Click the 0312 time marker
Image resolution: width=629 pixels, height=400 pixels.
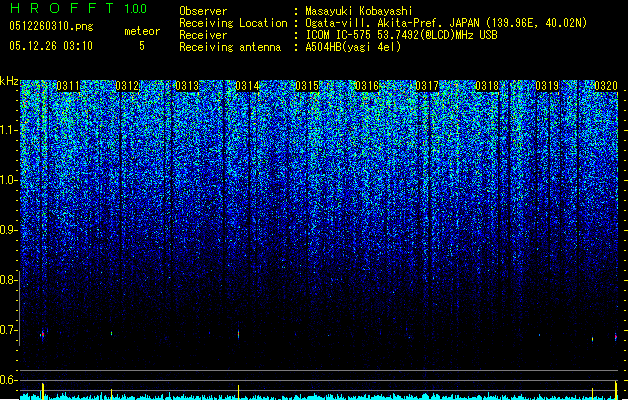point(128,86)
